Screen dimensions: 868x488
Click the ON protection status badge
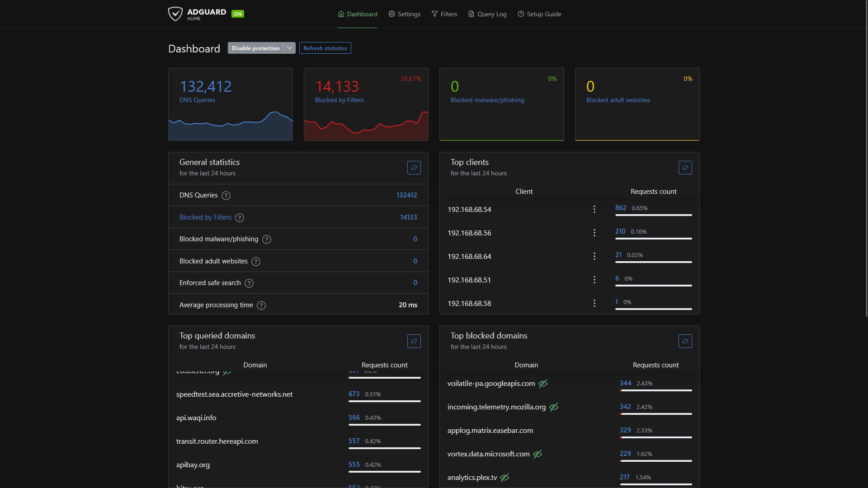[238, 14]
